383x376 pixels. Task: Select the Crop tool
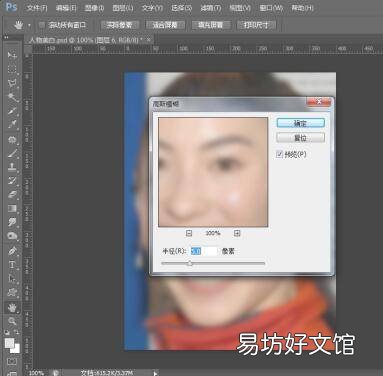(x=12, y=111)
